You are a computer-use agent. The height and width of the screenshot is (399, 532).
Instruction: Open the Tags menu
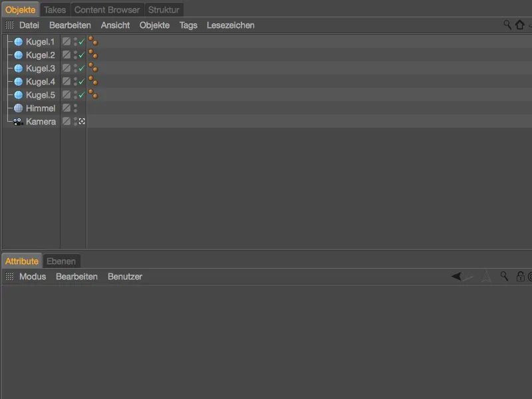pyautogui.click(x=188, y=25)
